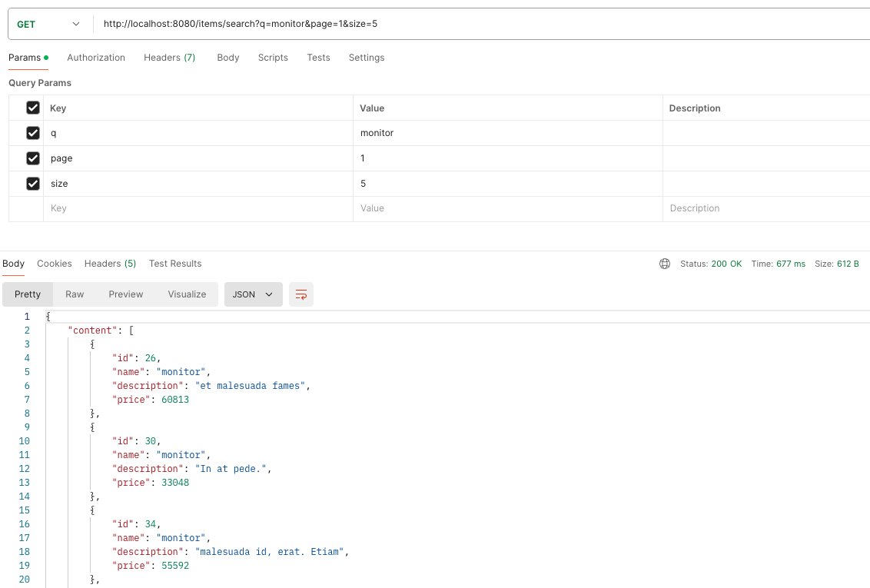
Task: Click the value cell containing monitor
Action: 508,133
